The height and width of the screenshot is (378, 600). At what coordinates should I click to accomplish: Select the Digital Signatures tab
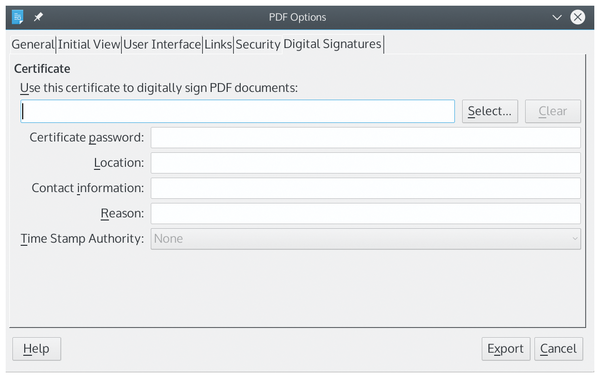332,44
